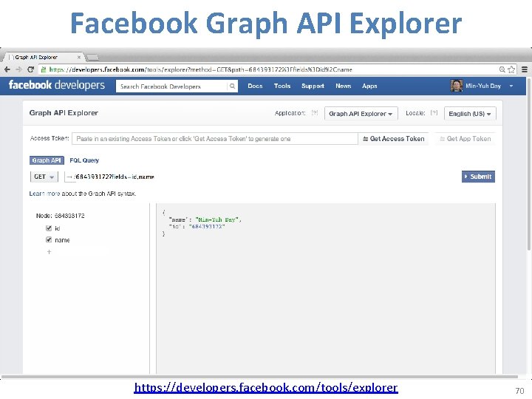Open the developers.facebook.com/tools/explorer link below
The image size is (532, 399).
click(x=266, y=387)
